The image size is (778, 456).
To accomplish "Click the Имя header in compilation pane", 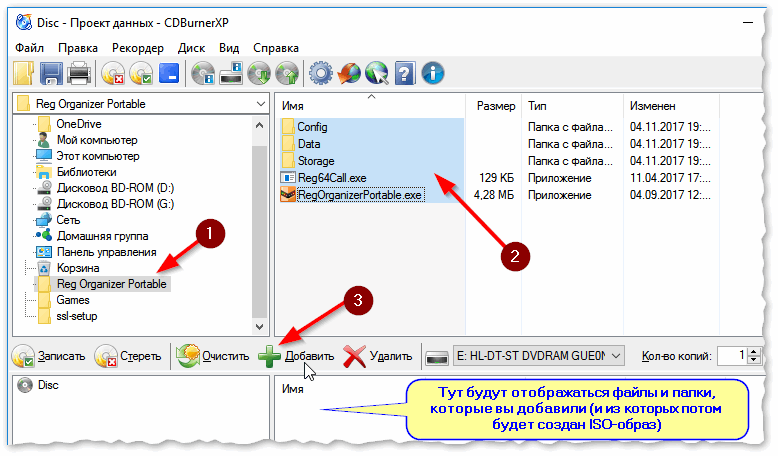I will coord(293,389).
